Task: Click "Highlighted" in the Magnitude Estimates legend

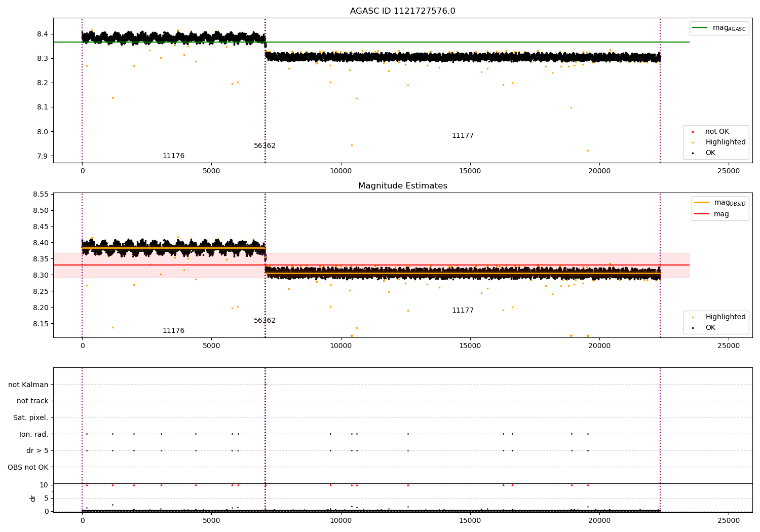Action: (x=726, y=317)
